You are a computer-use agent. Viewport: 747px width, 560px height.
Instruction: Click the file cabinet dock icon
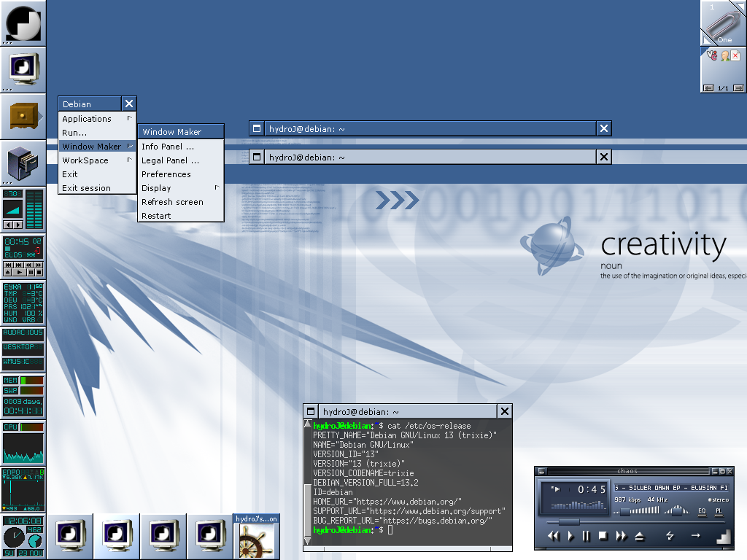coord(23,163)
